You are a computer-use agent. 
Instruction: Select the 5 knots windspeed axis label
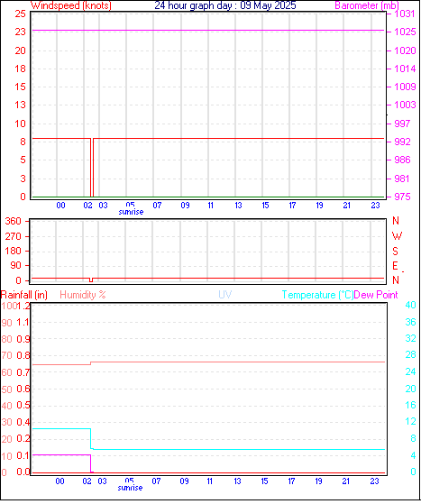[23, 160]
